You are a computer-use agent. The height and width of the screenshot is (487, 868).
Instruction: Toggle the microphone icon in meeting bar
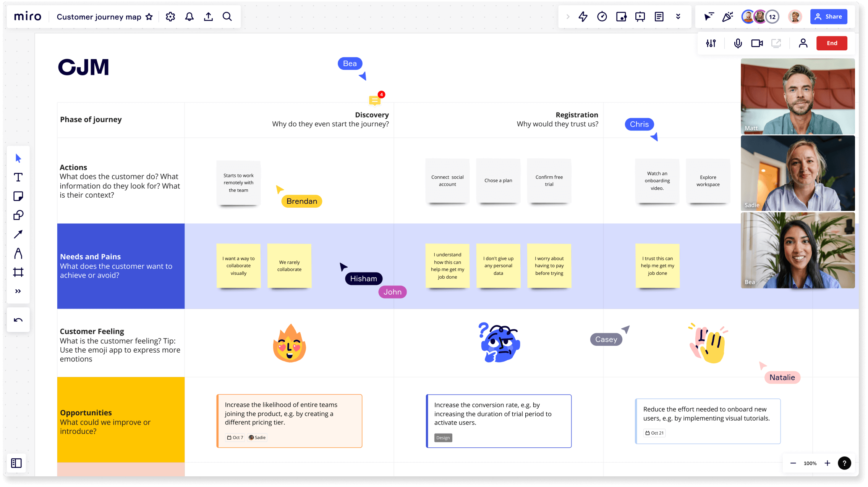737,43
